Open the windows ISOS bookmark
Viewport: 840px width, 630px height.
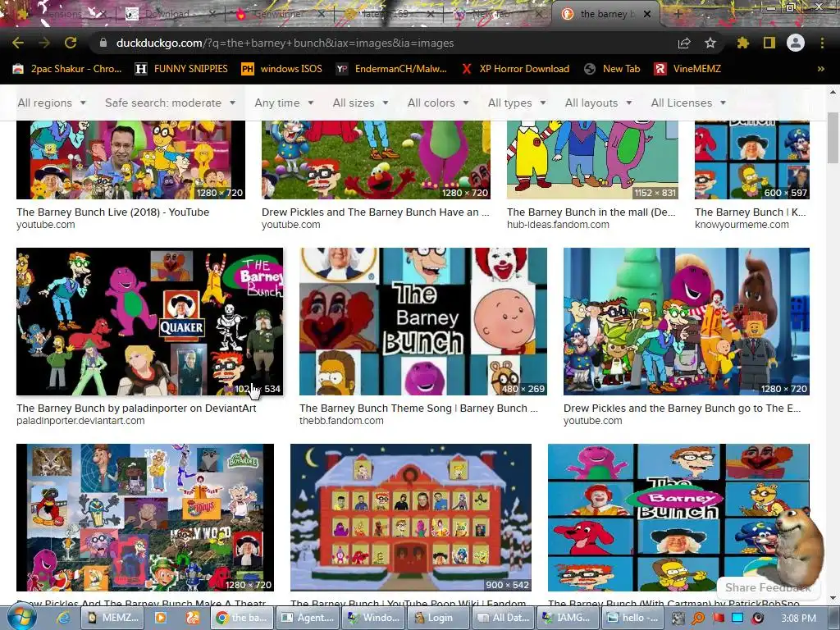click(282, 69)
